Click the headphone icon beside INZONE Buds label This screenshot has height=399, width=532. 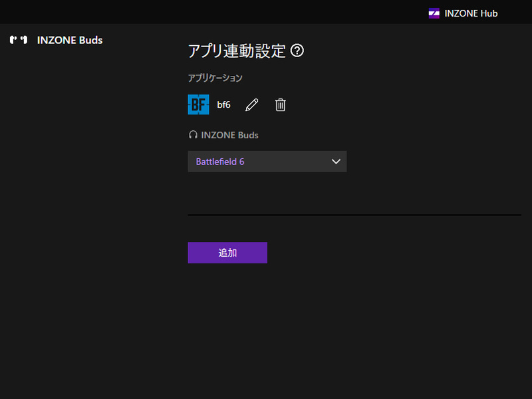(193, 135)
